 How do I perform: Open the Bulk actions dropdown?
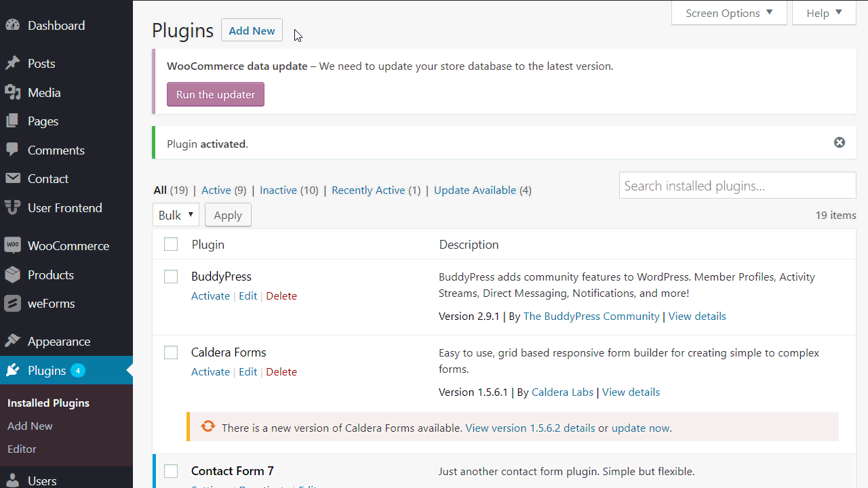point(176,215)
